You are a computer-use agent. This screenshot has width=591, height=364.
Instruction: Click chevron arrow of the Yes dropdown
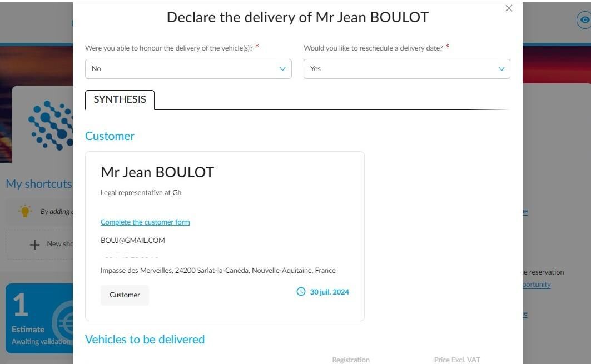click(501, 69)
